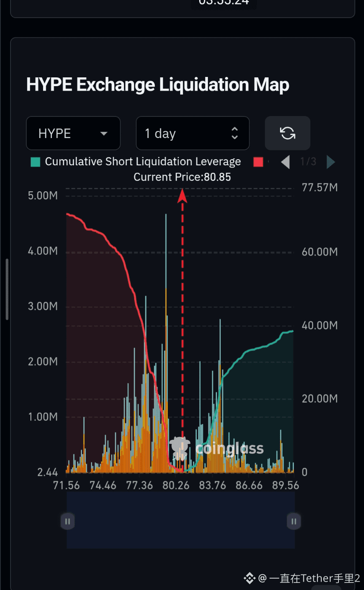
Task: Click the 74.46 x-axis price label
Action: 103,485
